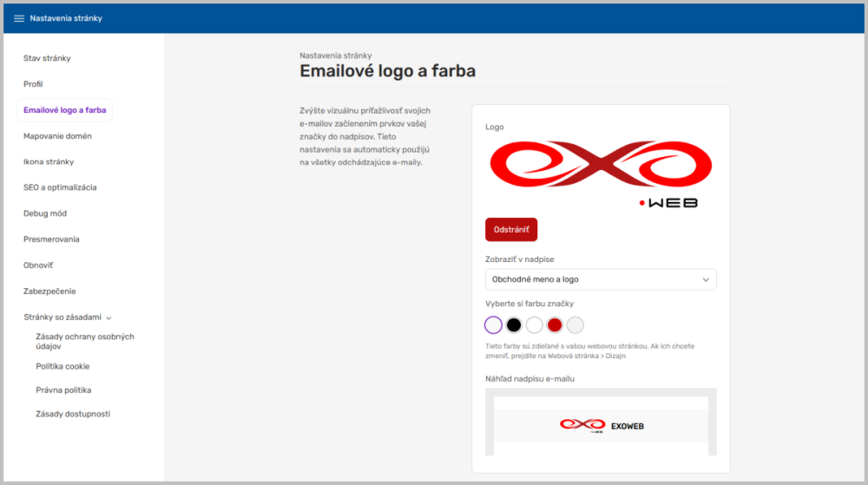Select Emailové logo a farba item
The width and height of the screenshot is (868, 485).
65,110
